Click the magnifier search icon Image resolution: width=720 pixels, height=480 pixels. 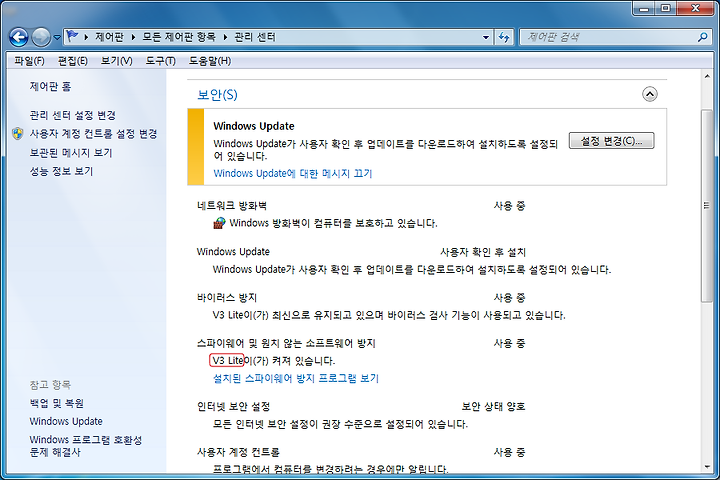point(703,37)
